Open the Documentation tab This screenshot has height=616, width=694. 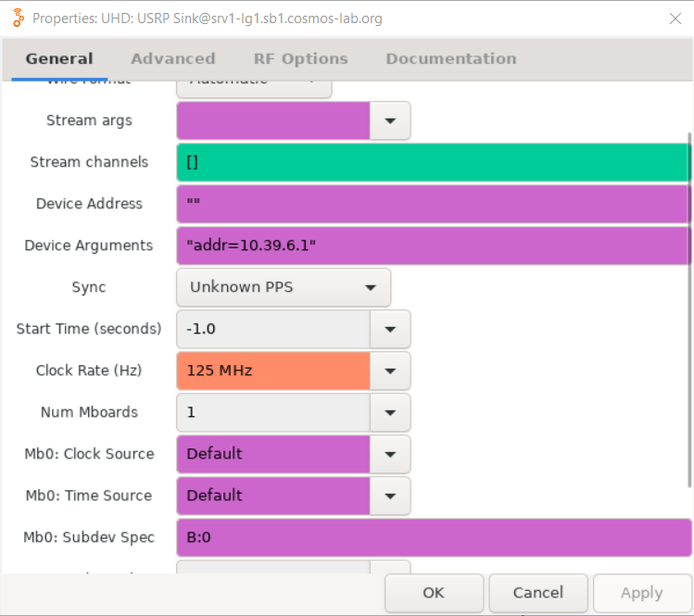click(450, 58)
